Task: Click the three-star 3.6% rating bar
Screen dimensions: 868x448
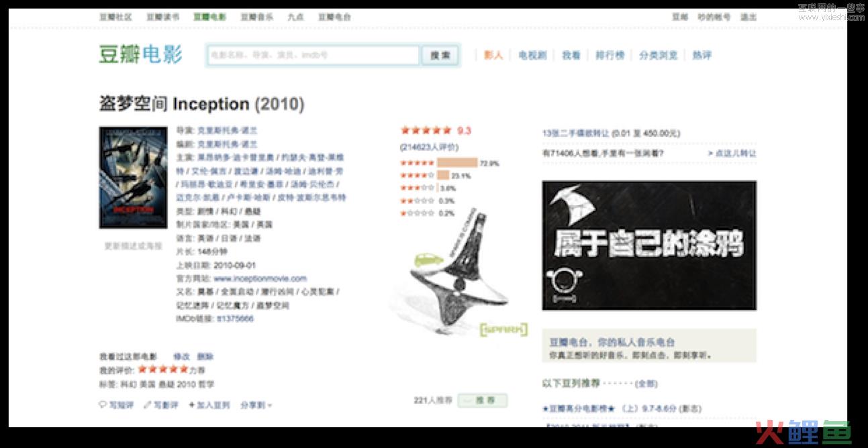Action: pyautogui.click(x=438, y=188)
